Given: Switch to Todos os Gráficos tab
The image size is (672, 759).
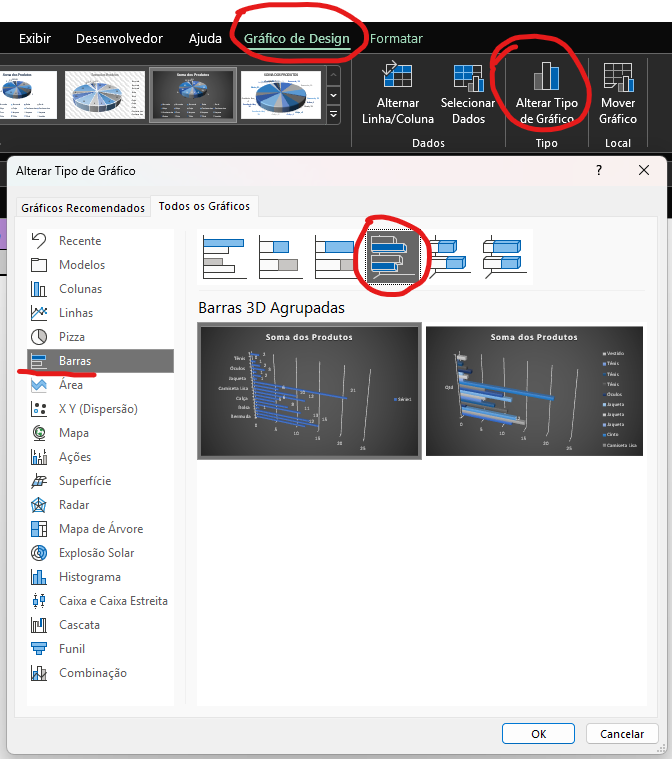Looking at the screenshot, I should [204, 206].
